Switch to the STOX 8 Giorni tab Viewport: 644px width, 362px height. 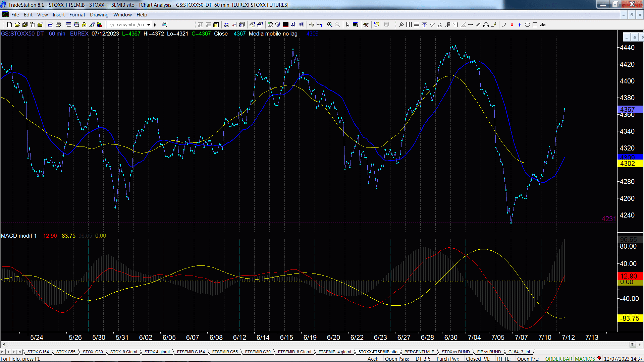pyautogui.click(x=123, y=352)
